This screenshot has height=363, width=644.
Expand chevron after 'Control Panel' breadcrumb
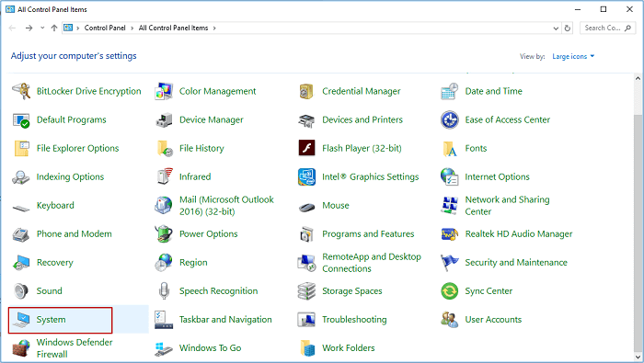coord(132,28)
